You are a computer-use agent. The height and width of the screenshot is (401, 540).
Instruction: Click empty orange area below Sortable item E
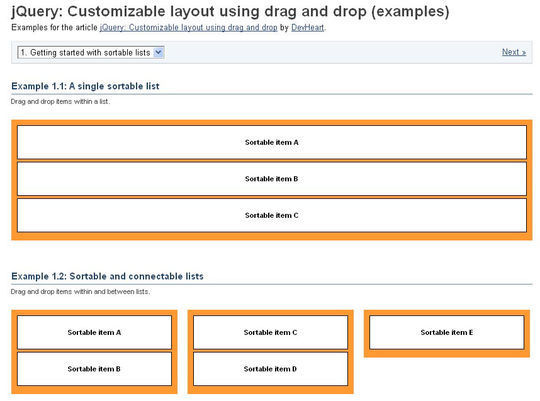tap(447, 353)
